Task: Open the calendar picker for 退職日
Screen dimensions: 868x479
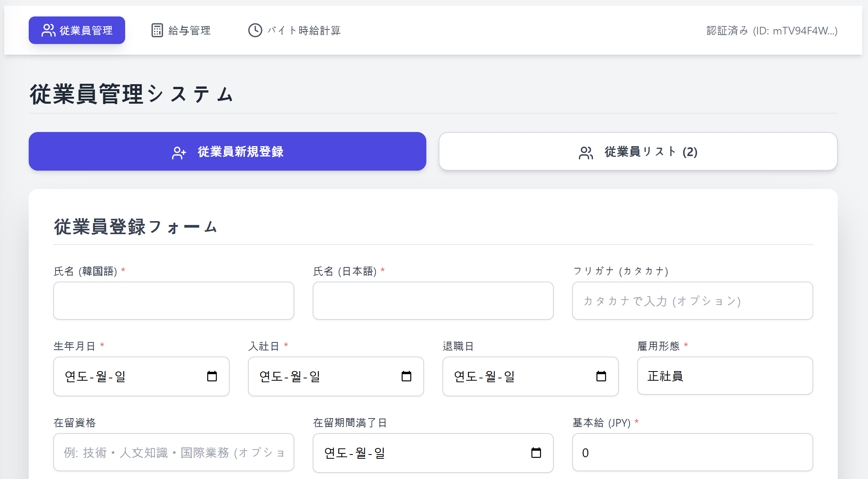Action: point(601,376)
